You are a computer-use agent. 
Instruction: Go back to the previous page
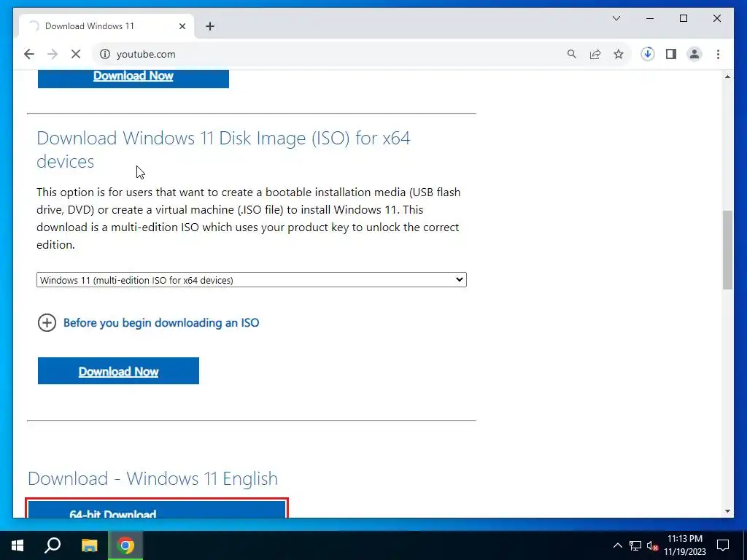[x=29, y=54]
